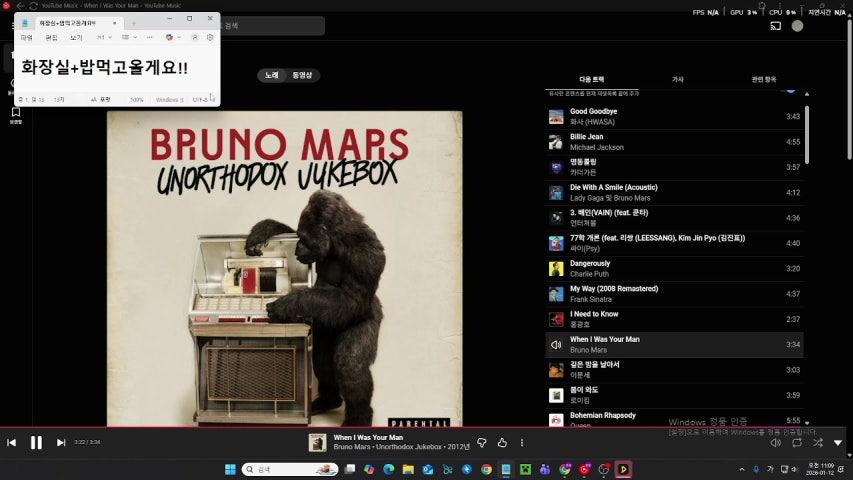Open the H1 heading dropdown in Notepad

[x=104, y=37]
